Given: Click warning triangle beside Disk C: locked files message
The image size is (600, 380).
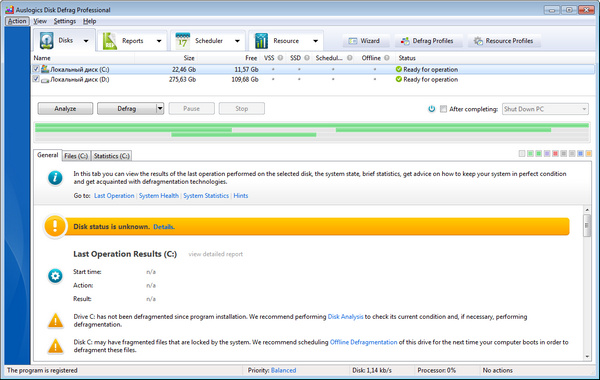Looking at the screenshot, I should 55,346.
